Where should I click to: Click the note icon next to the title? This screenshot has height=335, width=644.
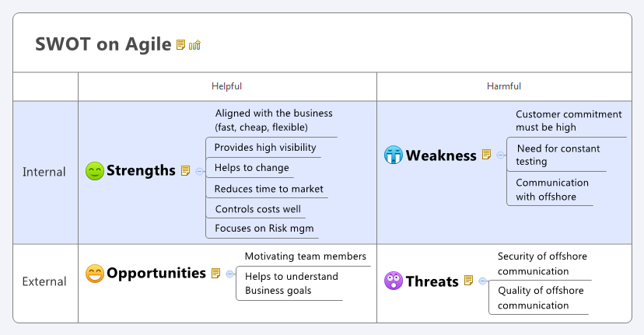tap(181, 45)
